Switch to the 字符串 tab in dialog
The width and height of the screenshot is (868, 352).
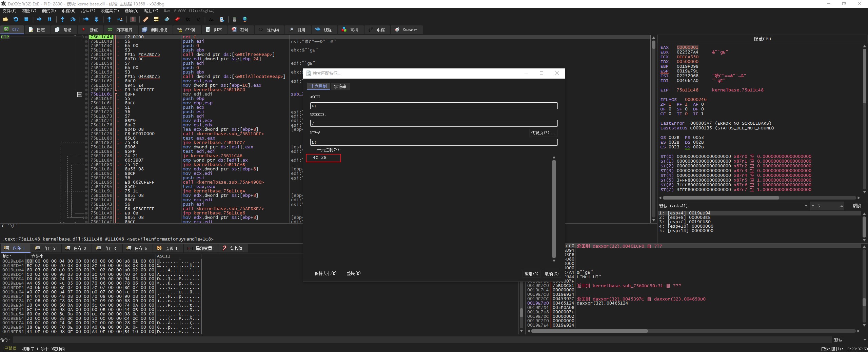coord(340,86)
